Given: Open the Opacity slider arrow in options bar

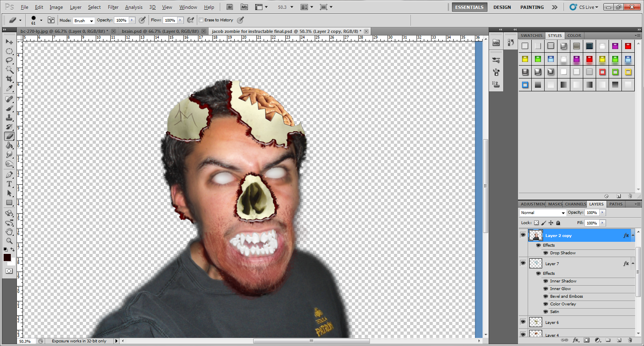Looking at the screenshot, I should tap(132, 20).
